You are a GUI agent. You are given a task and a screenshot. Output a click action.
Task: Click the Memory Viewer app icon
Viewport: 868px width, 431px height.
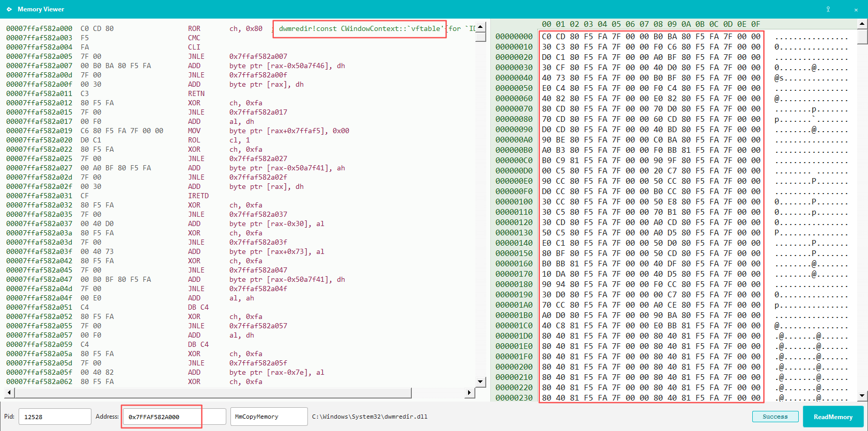point(9,9)
